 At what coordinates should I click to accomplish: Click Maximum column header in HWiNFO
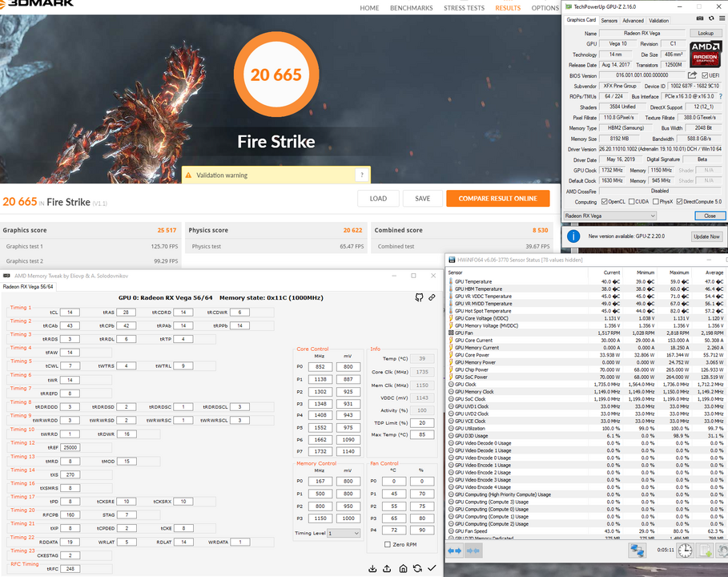click(x=679, y=272)
